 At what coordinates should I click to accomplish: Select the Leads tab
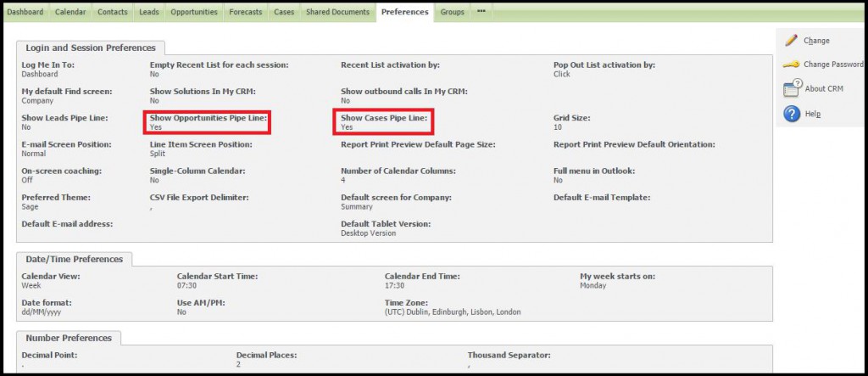[x=149, y=12]
